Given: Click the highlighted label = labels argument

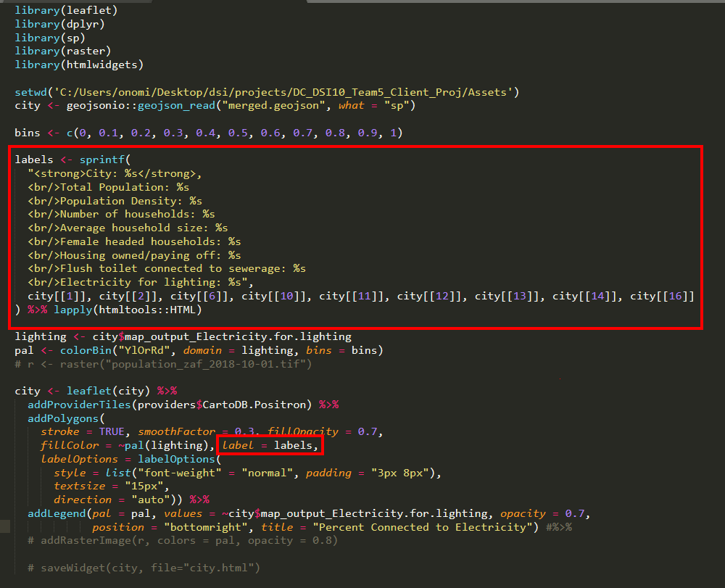Looking at the screenshot, I should pos(270,445).
